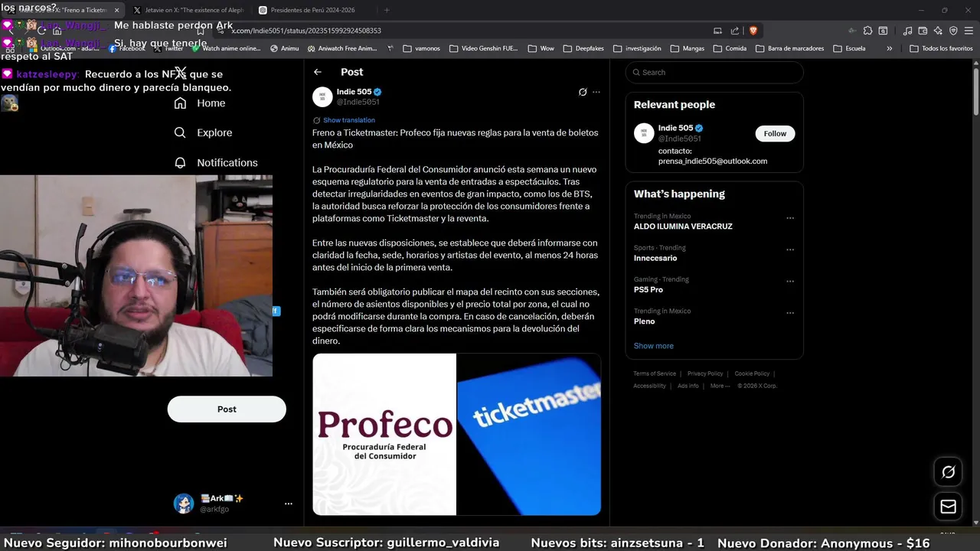Open the 'Mangas' bookmarks folder

(687, 48)
